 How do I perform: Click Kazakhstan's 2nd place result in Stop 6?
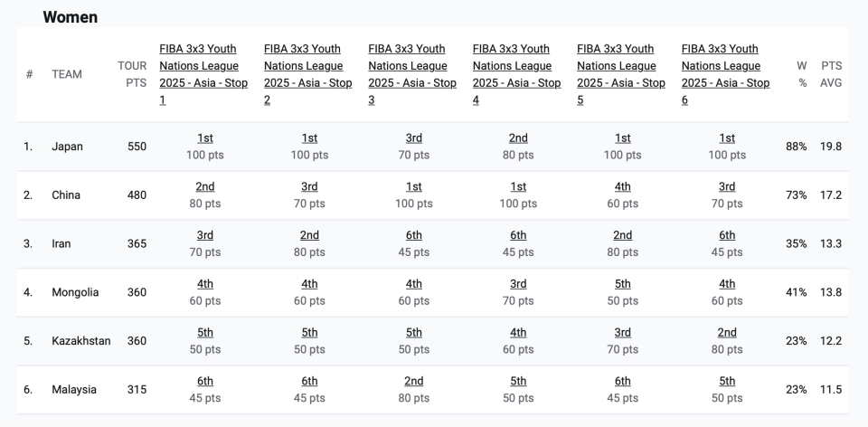[x=727, y=333]
